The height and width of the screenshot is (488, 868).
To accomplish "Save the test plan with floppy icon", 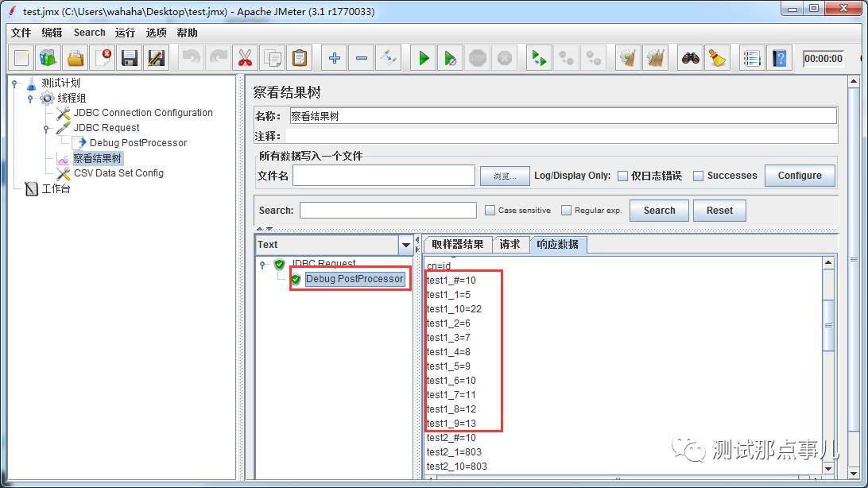I will [130, 58].
